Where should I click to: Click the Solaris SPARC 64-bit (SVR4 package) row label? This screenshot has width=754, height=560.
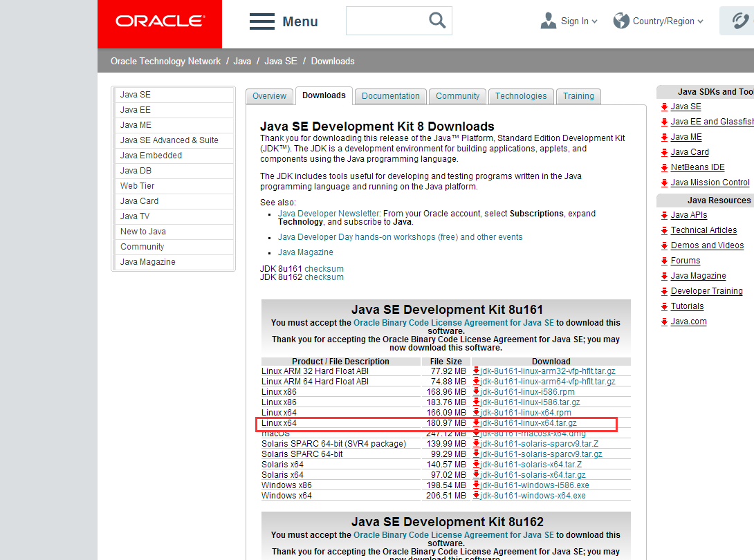point(333,444)
